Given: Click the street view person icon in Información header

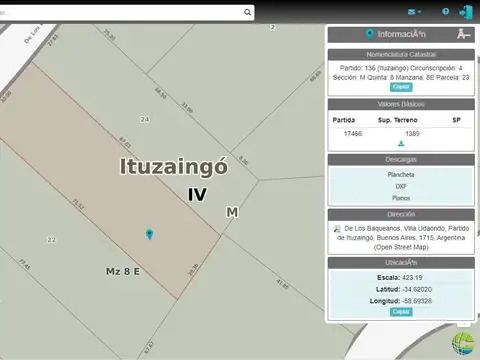Looking at the screenshot, I should [x=463, y=34].
